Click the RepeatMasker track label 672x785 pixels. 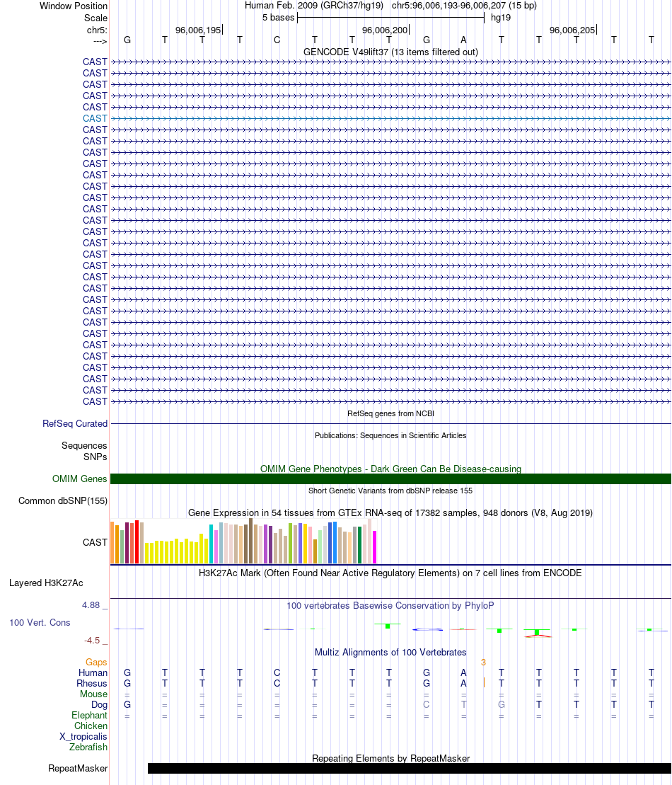point(78,768)
